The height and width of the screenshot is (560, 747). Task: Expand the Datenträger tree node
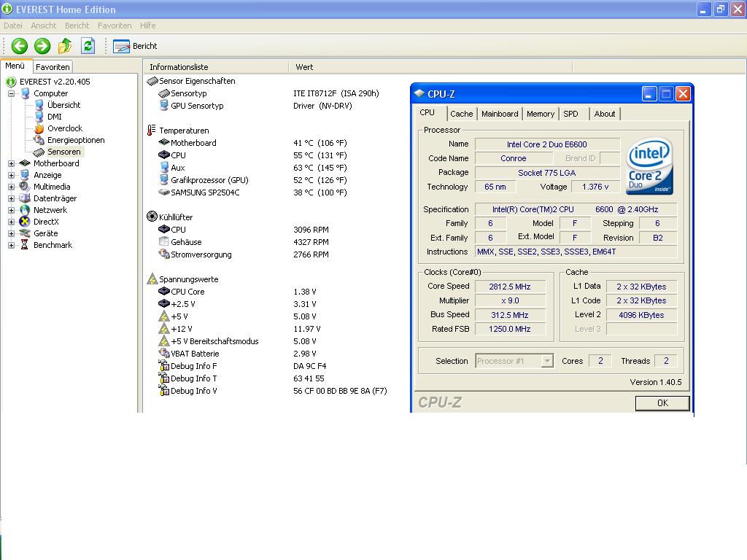click(11, 198)
